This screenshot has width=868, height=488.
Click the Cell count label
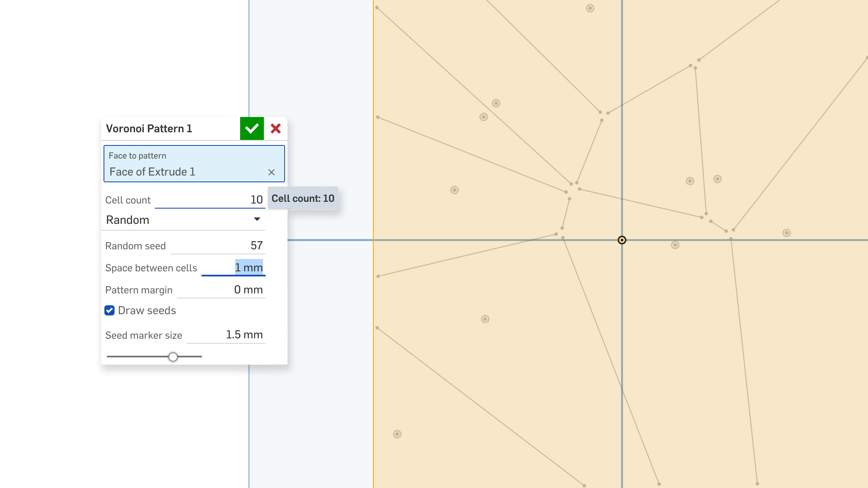128,200
